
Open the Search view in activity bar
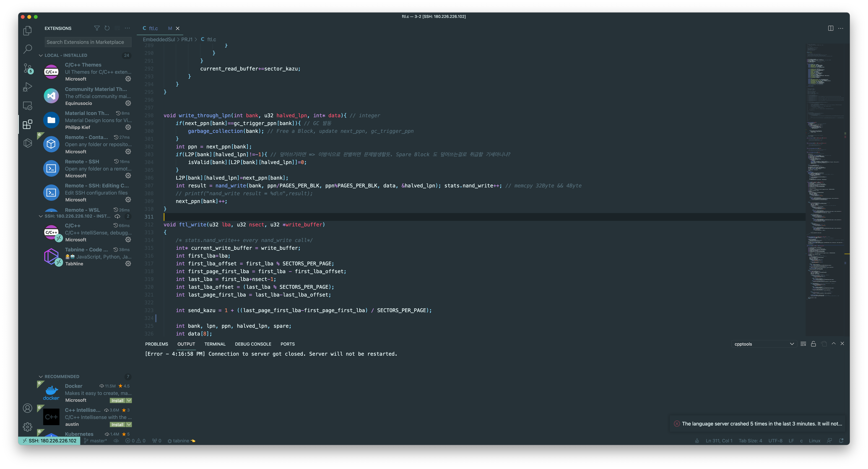click(x=27, y=49)
